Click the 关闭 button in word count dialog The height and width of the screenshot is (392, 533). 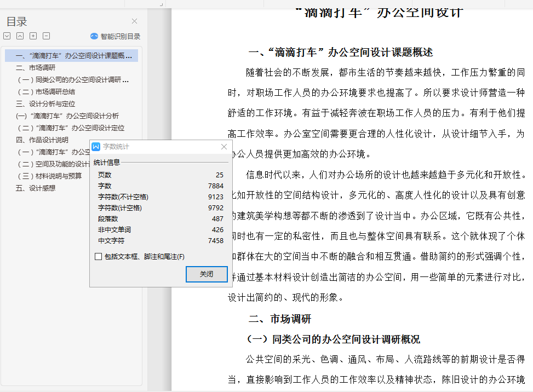(207, 274)
